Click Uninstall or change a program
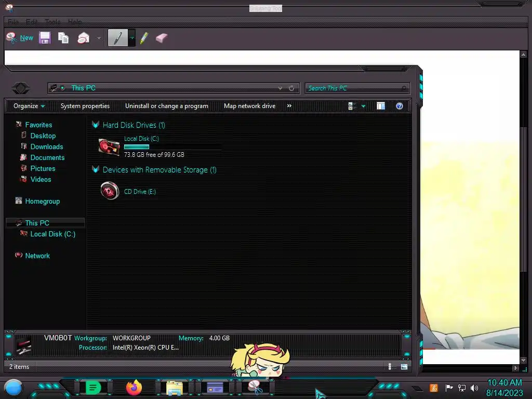The width and height of the screenshot is (532, 399). click(167, 106)
